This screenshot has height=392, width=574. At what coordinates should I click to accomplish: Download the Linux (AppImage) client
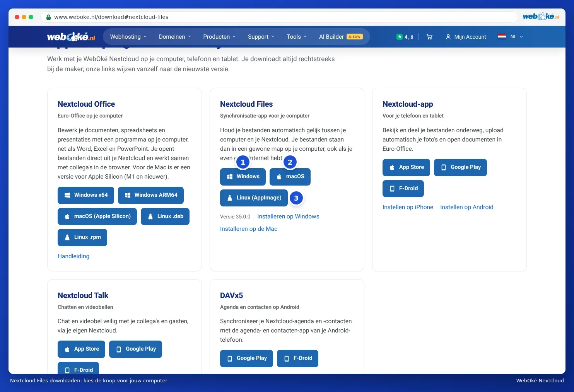click(254, 198)
